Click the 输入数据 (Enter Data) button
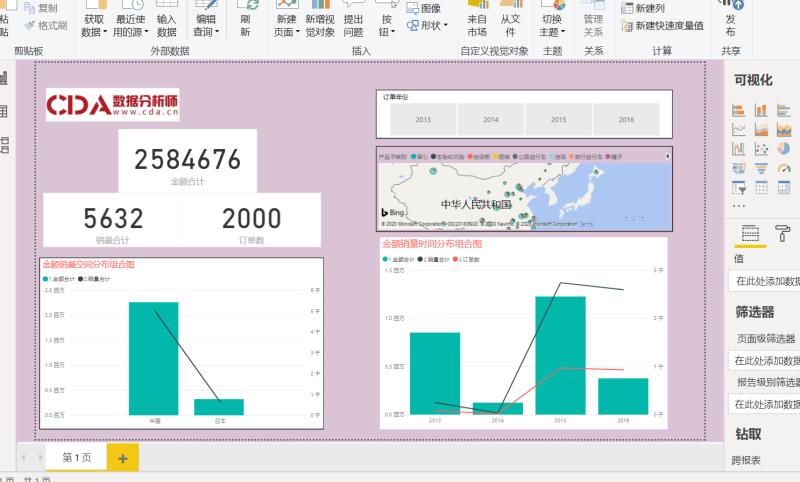 click(167, 19)
